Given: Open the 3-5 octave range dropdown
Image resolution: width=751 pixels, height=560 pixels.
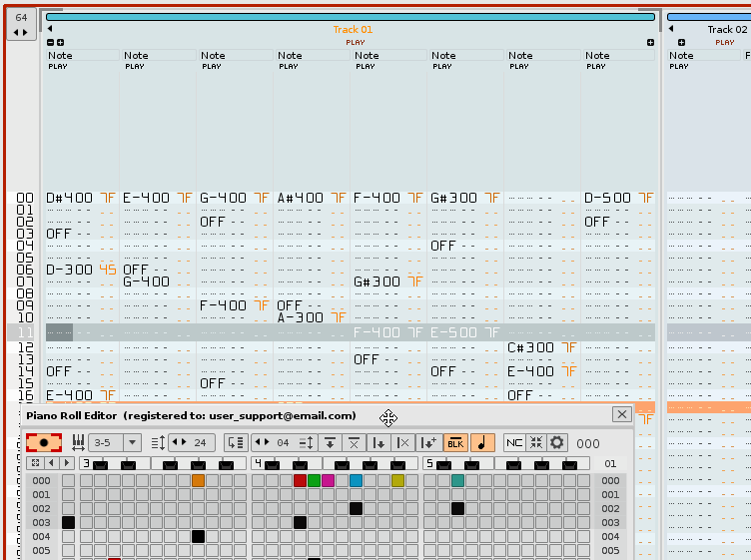Looking at the screenshot, I should click(131, 442).
